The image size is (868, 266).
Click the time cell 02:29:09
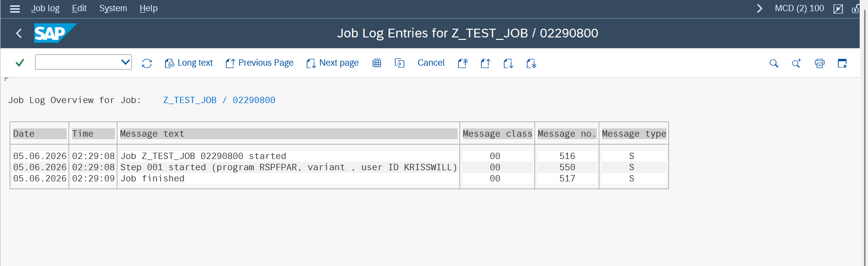(x=93, y=178)
